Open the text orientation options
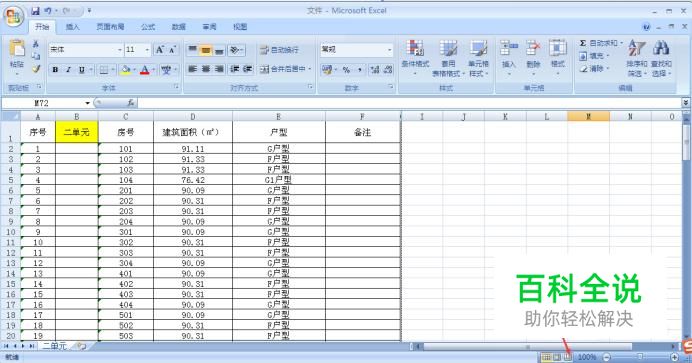The image size is (692, 363). coord(237,50)
